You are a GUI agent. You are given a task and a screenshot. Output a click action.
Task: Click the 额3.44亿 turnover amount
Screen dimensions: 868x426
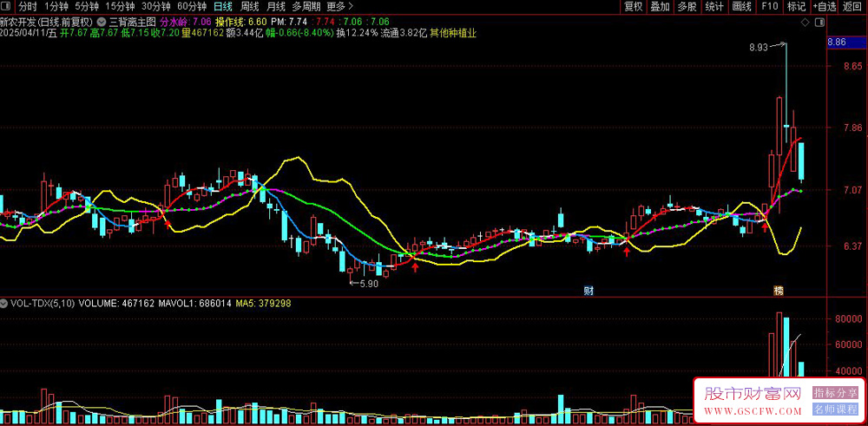(244, 33)
